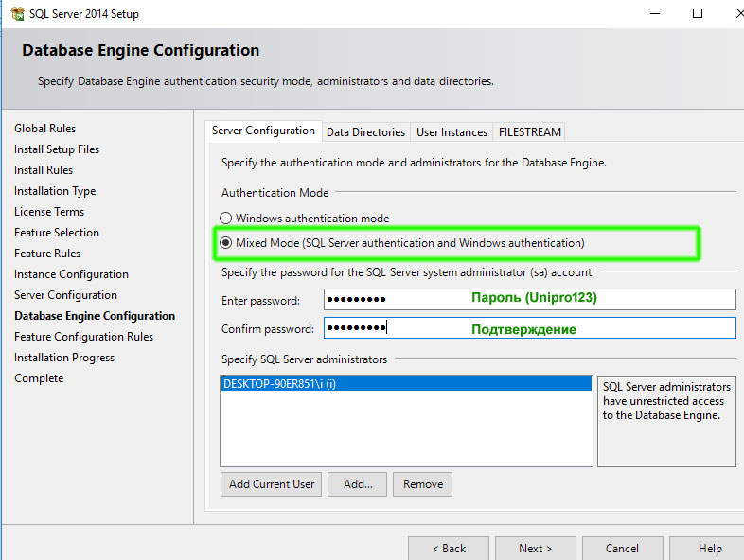744x560 pixels.
Task: Click the Add... button
Action: pyautogui.click(x=357, y=484)
